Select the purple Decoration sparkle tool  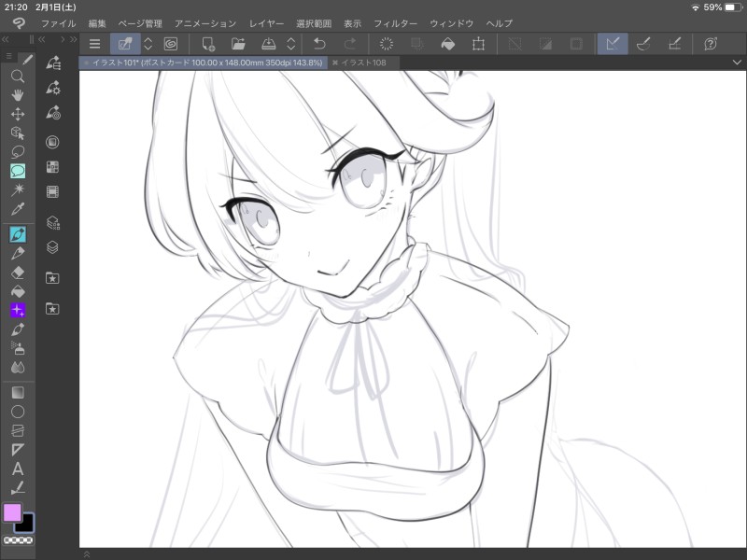pos(18,310)
